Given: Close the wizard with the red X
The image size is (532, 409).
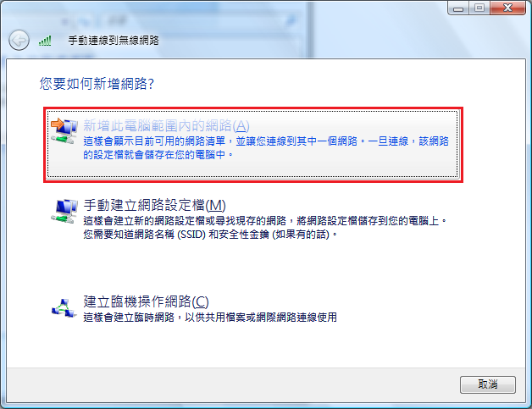Looking at the screenshot, I should (508, 8).
